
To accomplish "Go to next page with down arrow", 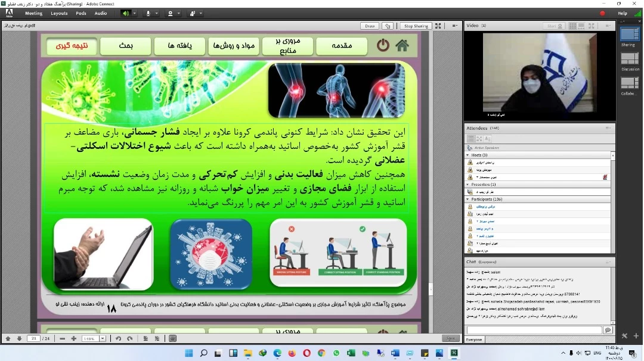I will tap(19, 338).
